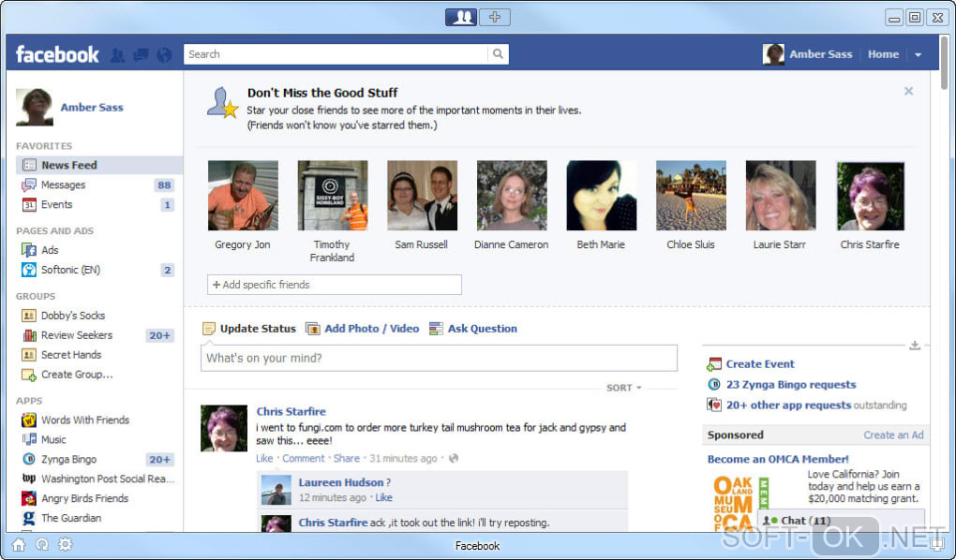Click the download arrow icon above Create Event
This screenshot has height=560, width=956.
[915, 346]
